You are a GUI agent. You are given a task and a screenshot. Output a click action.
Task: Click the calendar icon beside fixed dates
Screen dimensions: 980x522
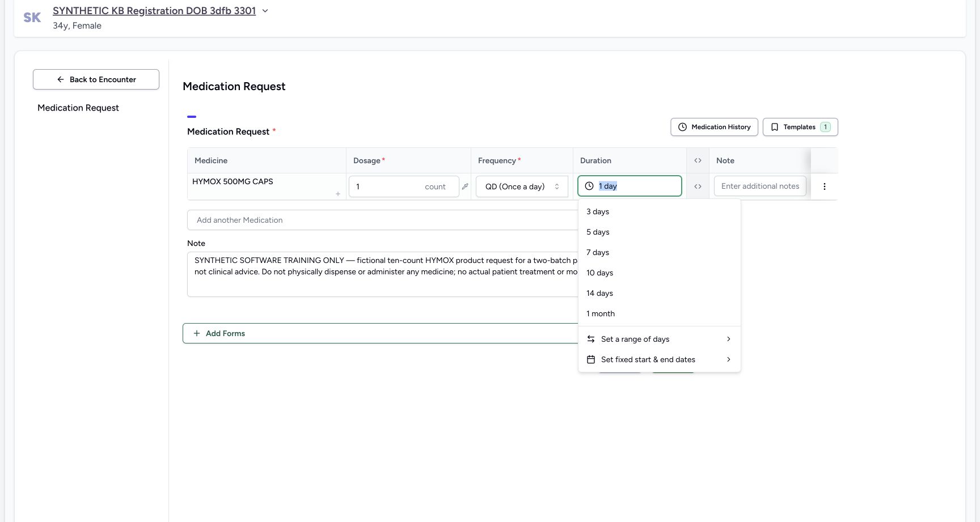pos(591,359)
